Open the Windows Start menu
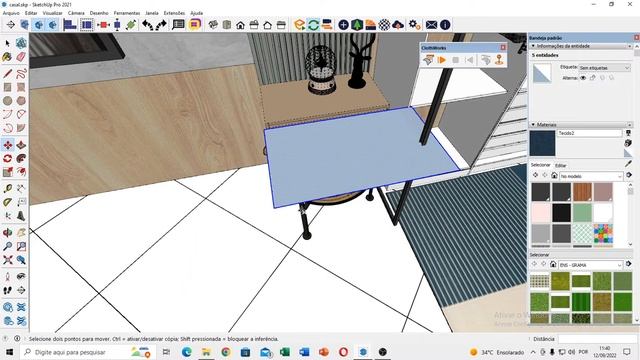The height and width of the screenshot is (360, 640). coord(9,352)
